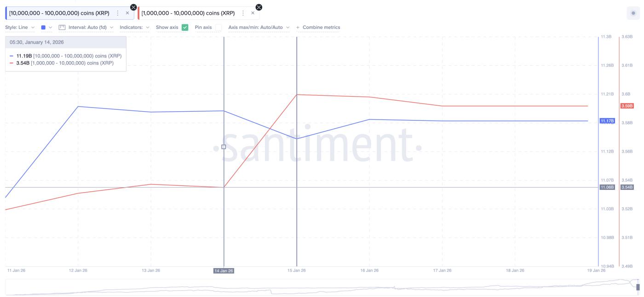This screenshot has height=297, width=644.
Task: Click the circular button in top-right corner
Action: pyautogui.click(x=634, y=12)
